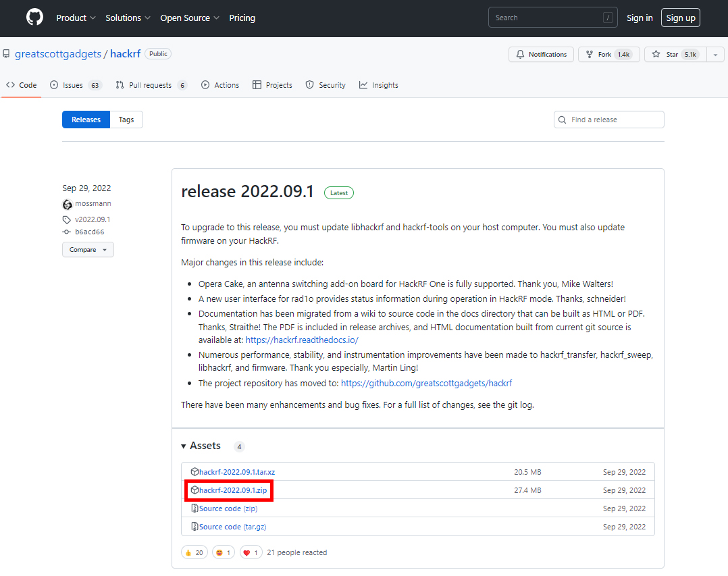
Task: Click the thumbs up reaction with 20
Action: tap(194, 552)
